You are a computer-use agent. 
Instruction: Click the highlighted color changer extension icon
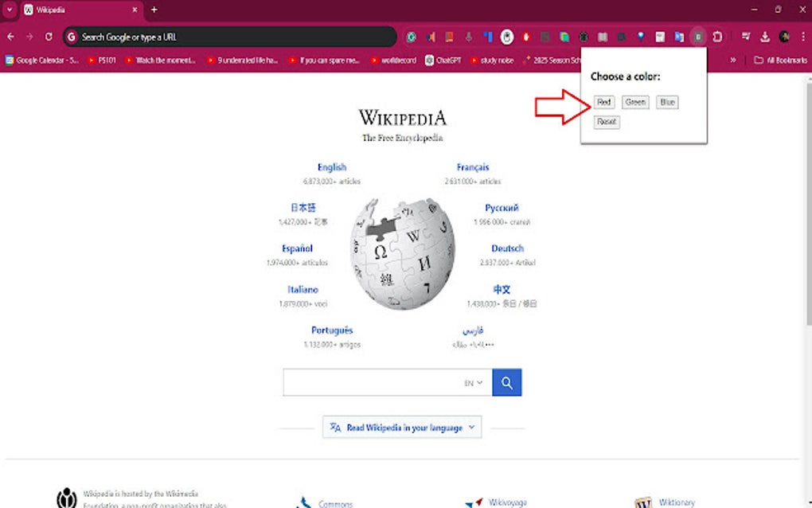coord(698,37)
